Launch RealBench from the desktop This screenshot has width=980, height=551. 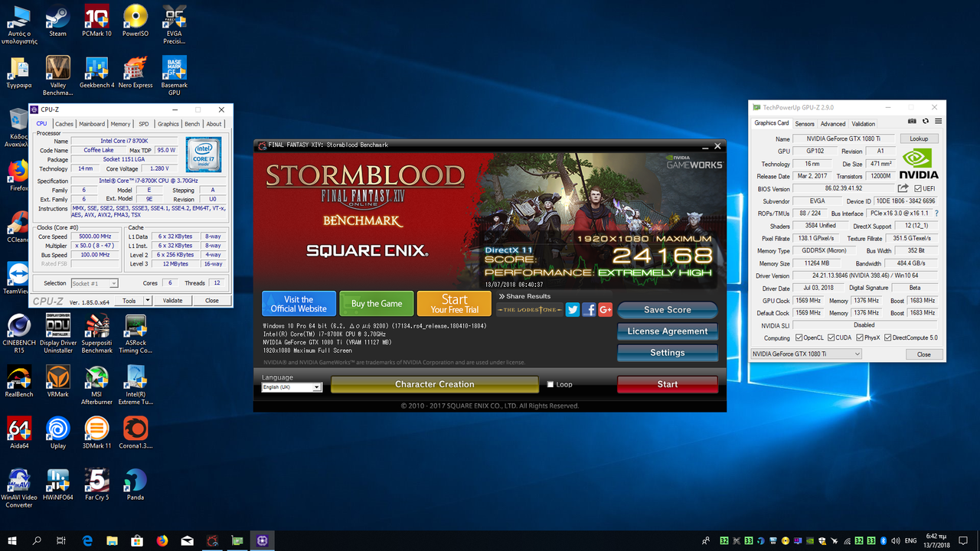click(x=19, y=381)
